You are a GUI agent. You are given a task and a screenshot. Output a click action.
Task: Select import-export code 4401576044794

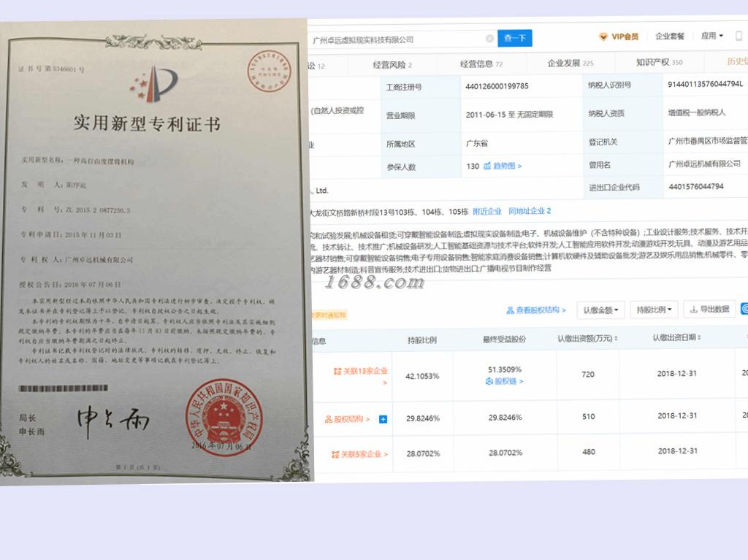point(696,186)
